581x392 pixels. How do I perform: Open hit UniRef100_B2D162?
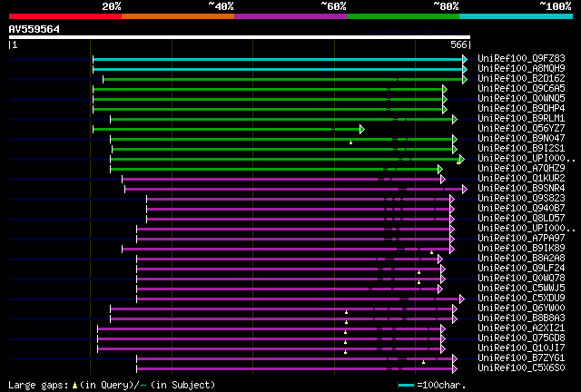521,79
